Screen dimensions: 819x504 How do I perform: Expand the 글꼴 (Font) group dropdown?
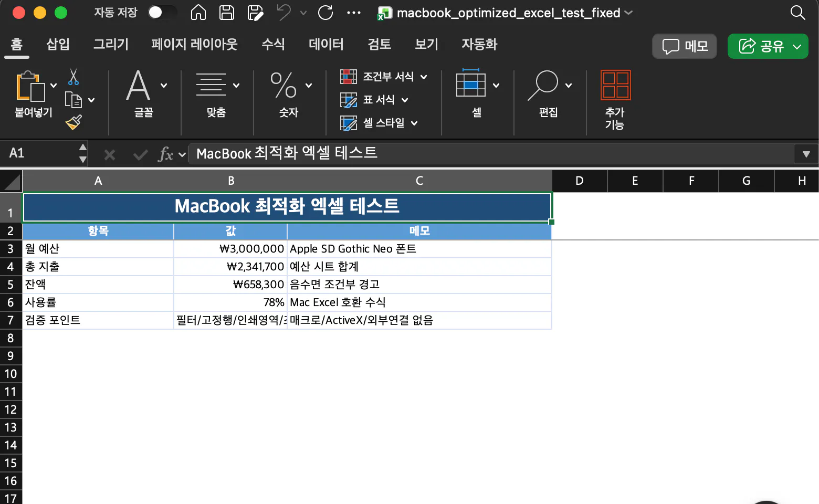(x=164, y=86)
